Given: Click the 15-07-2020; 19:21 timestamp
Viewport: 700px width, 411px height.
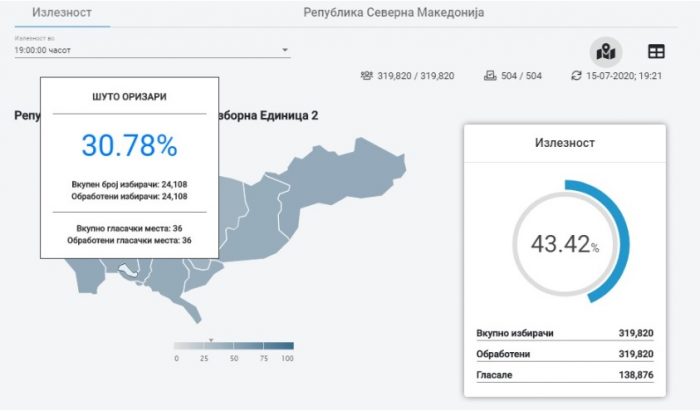Looking at the screenshot, I should [626, 76].
